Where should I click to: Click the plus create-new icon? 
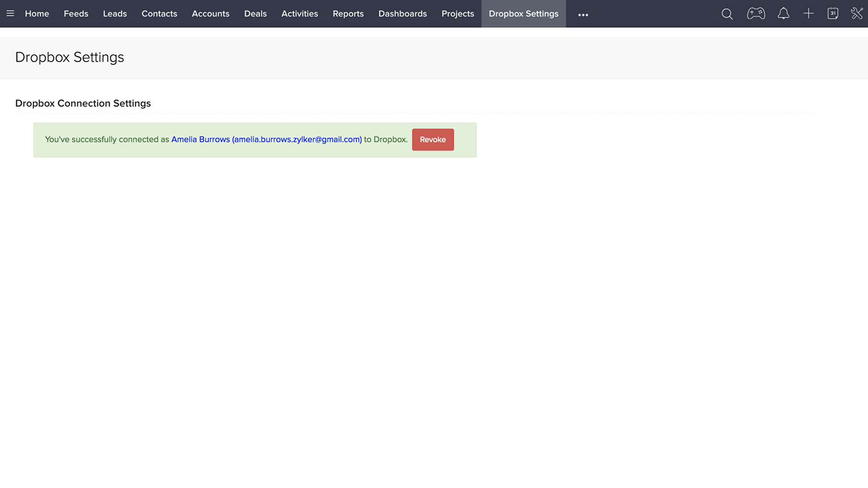tap(808, 14)
